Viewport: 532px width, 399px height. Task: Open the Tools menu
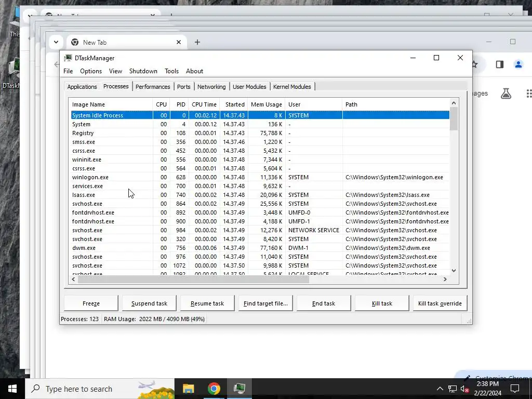[171, 71]
